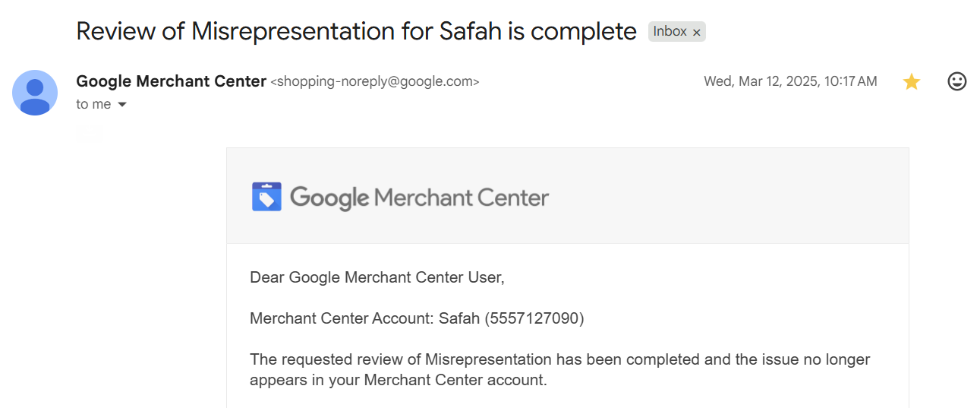Expand recipient details arrow next to 'to me'
This screenshot has width=980, height=408.
pyautogui.click(x=121, y=105)
